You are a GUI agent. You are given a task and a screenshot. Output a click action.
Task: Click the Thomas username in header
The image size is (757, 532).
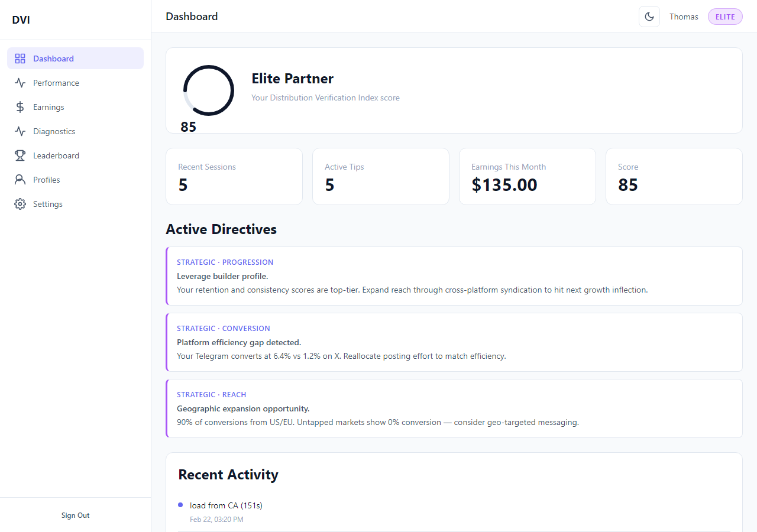tap(684, 17)
